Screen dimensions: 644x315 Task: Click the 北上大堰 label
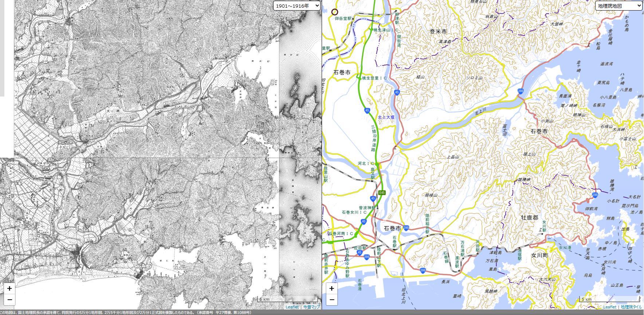click(386, 117)
